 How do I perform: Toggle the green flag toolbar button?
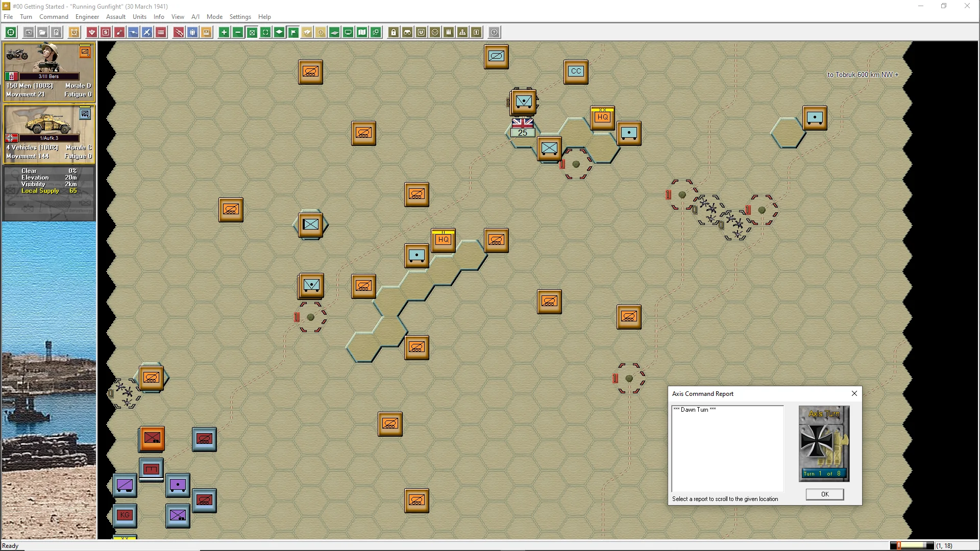[x=293, y=32]
